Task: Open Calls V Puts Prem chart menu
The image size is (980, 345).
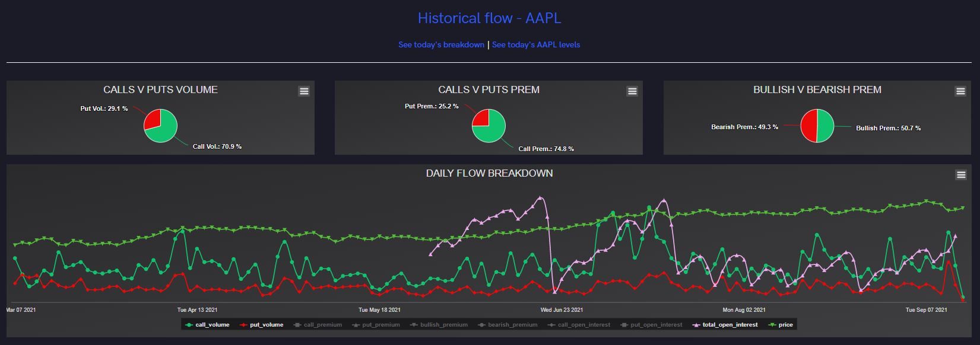Action: click(632, 91)
